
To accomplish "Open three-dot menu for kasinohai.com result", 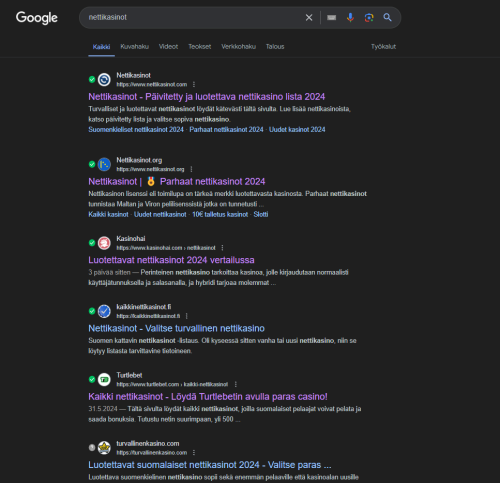I will coord(222,248).
